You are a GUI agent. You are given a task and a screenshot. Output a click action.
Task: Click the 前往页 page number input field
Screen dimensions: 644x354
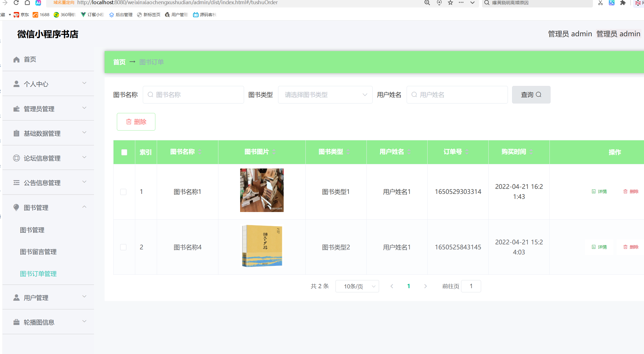[x=471, y=286]
